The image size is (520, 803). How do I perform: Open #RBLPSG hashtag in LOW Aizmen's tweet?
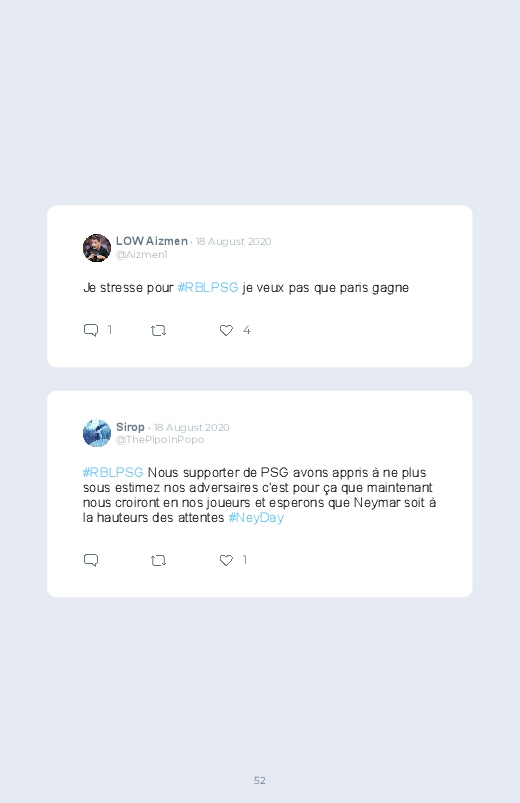click(x=208, y=288)
